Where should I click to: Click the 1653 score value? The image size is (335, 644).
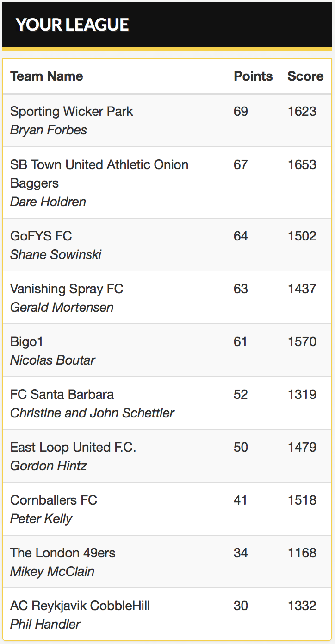click(x=302, y=164)
